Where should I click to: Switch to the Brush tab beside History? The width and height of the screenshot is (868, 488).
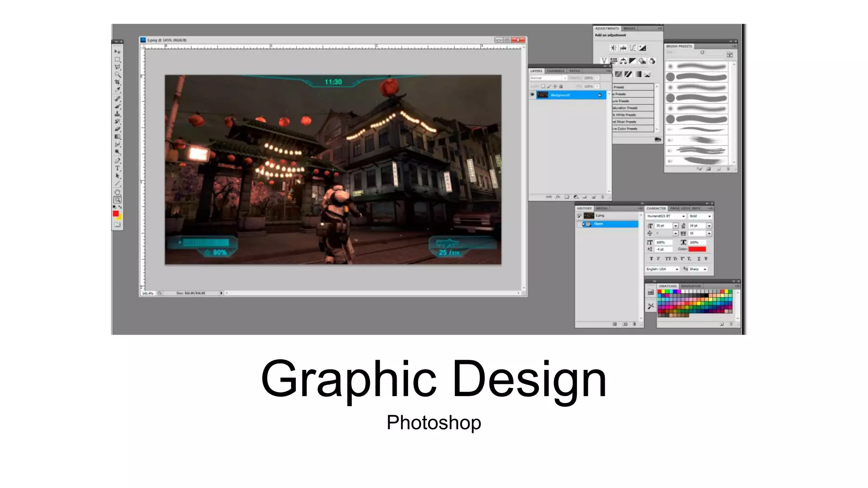click(602, 208)
